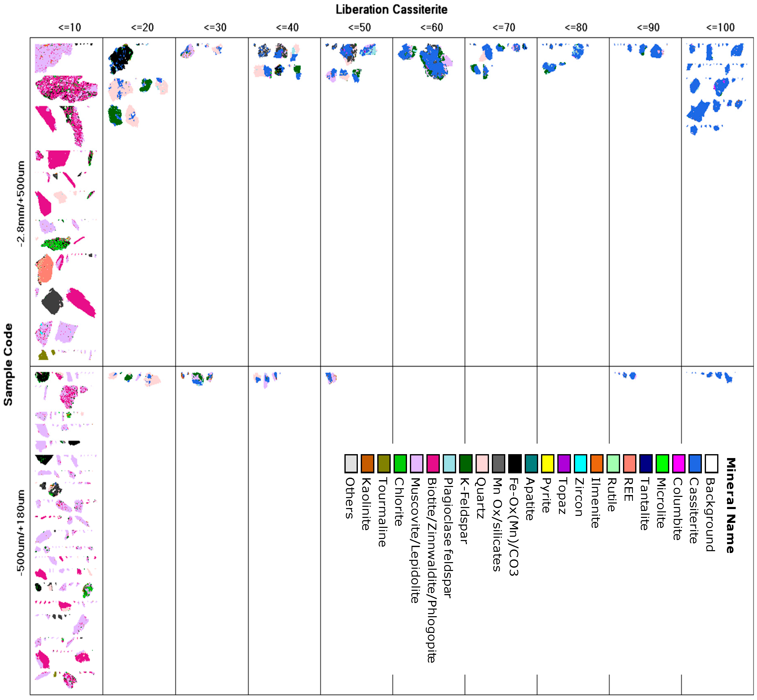
Task: Select the Quartz pale pink swatch
Action: coord(482,464)
